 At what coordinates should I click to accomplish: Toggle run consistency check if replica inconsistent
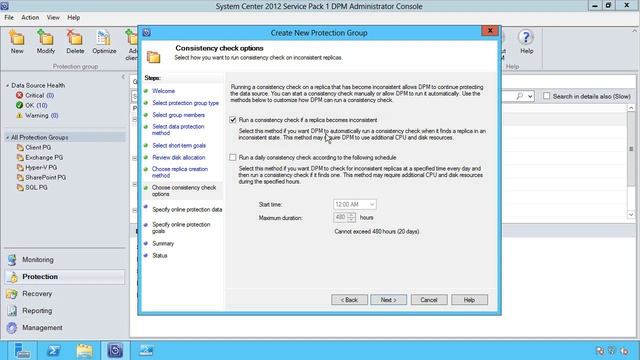point(233,120)
